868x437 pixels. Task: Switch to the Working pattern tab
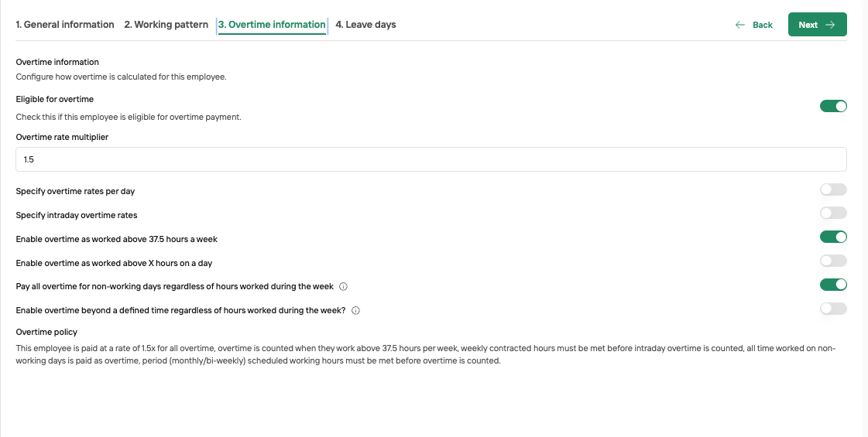[166, 25]
